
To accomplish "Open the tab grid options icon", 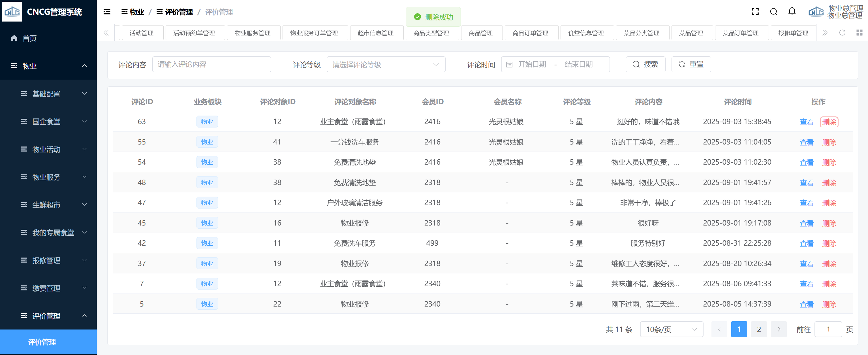I will [859, 33].
